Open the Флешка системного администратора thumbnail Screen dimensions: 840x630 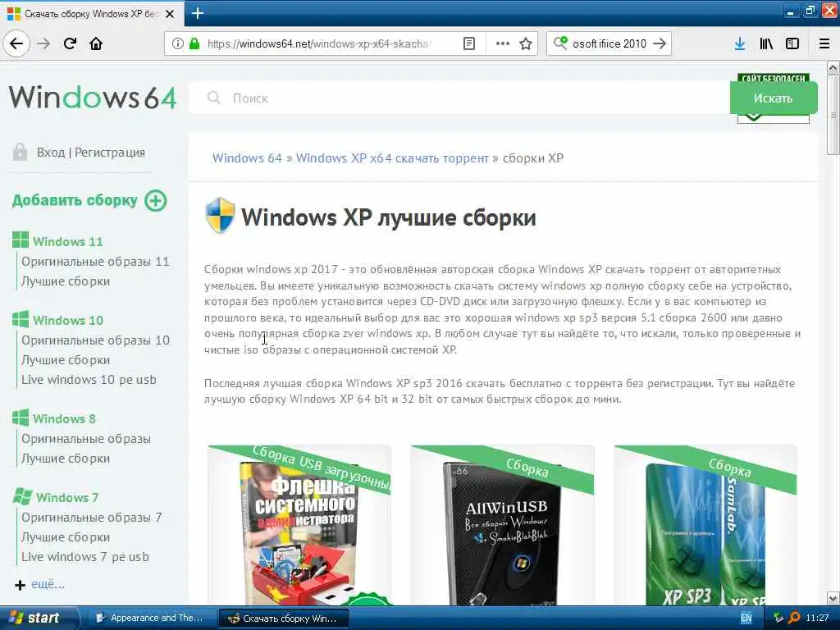pyautogui.click(x=299, y=526)
